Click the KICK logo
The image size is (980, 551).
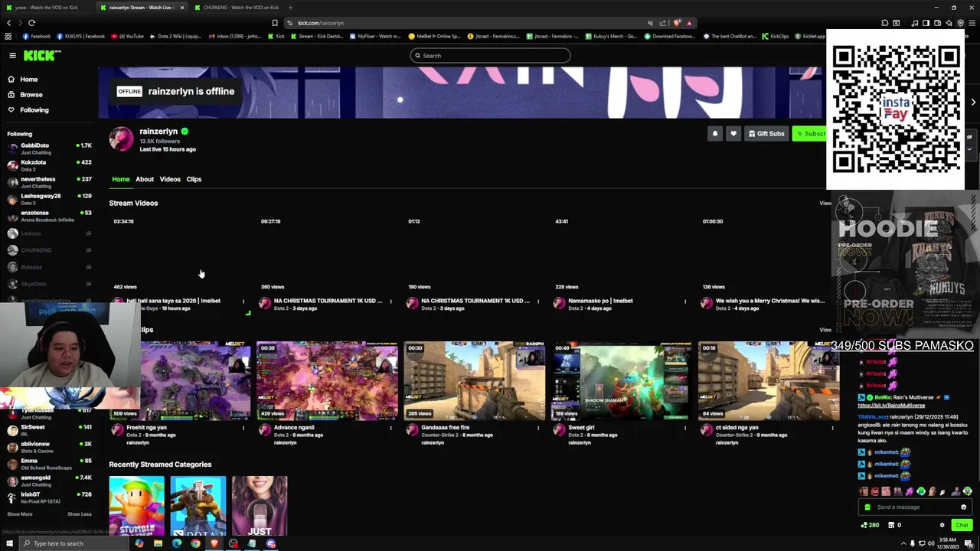pos(41,55)
